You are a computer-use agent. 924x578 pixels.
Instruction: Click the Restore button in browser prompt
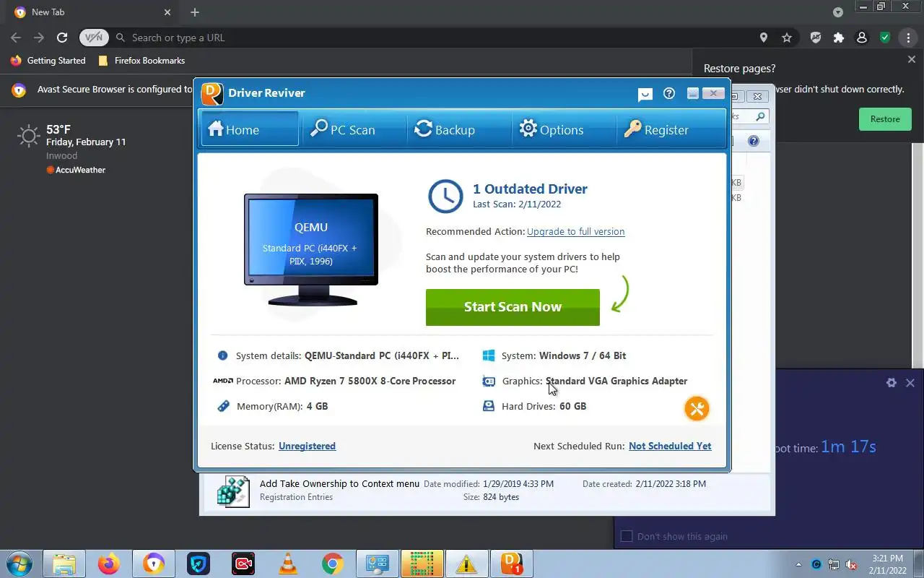pyautogui.click(x=885, y=119)
